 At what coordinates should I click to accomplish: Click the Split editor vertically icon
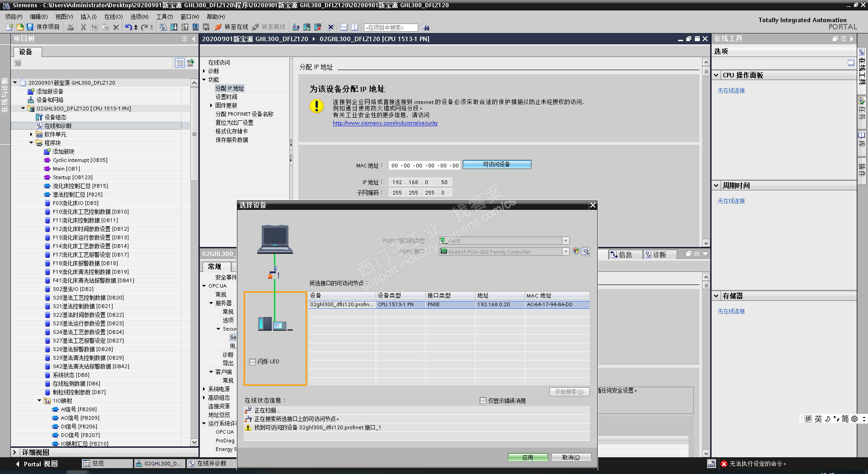click(x=355, y=27)
